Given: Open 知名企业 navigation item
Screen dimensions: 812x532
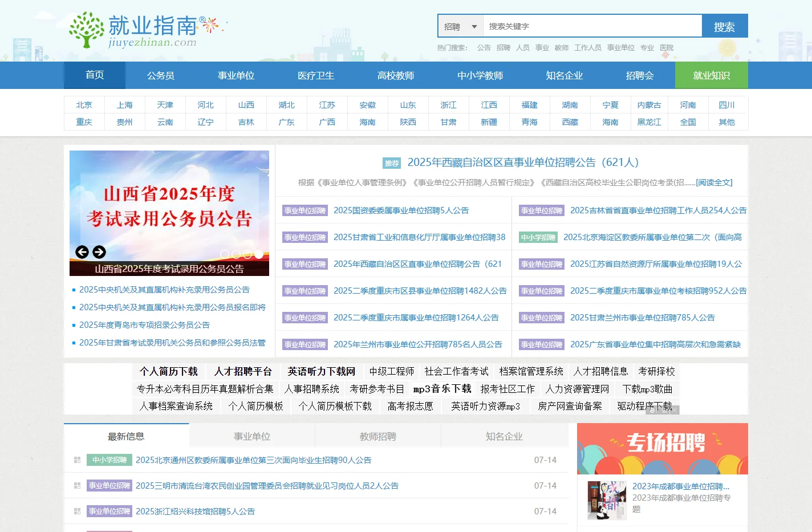Looking at the screenshot, I should (565, 75).
